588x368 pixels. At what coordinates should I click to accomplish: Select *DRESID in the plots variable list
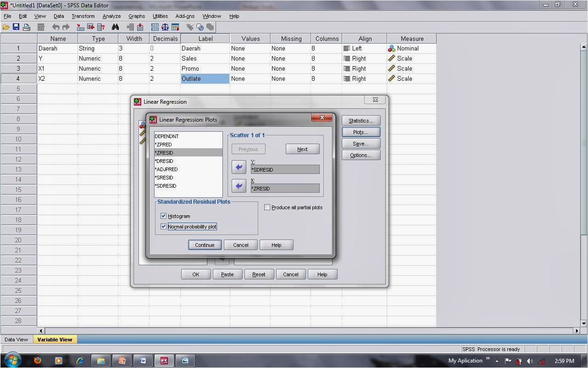pos(188,161)
